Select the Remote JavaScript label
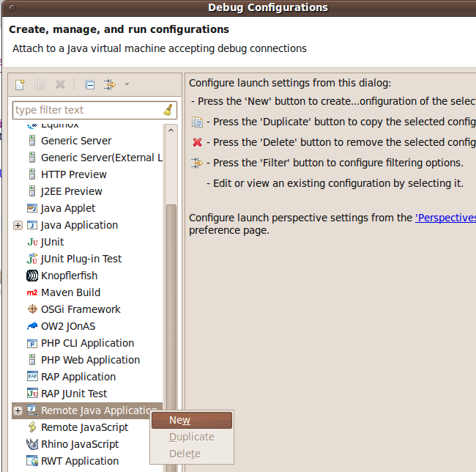The height and width of the screenshot is (472, 476). [84, 427]
